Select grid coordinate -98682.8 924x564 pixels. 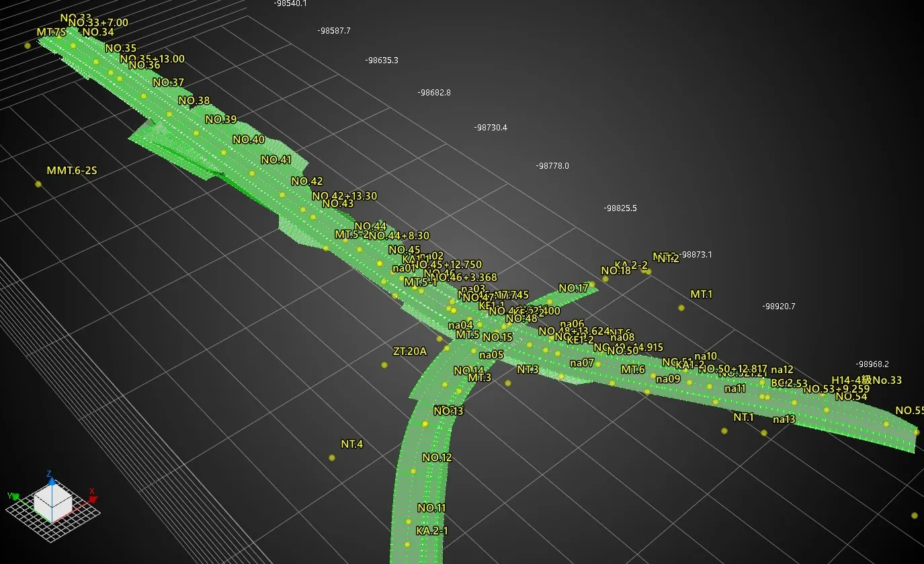click(434, 93)
